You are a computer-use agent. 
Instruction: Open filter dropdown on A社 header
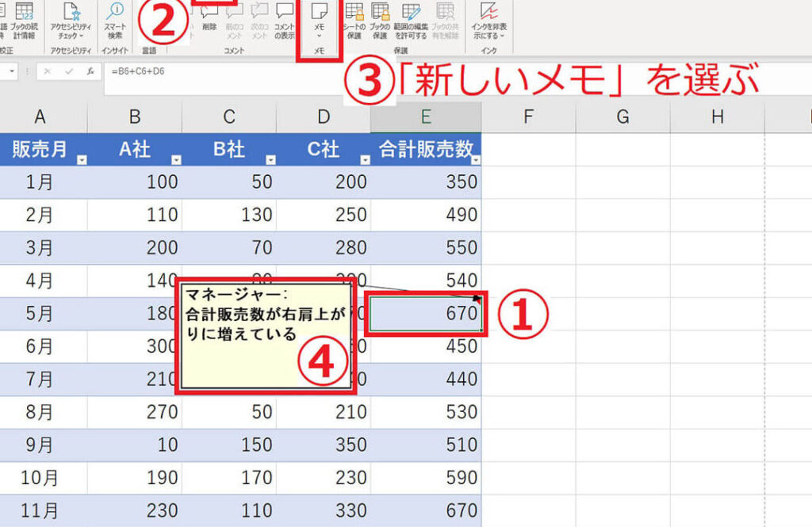tap(176, 160)
